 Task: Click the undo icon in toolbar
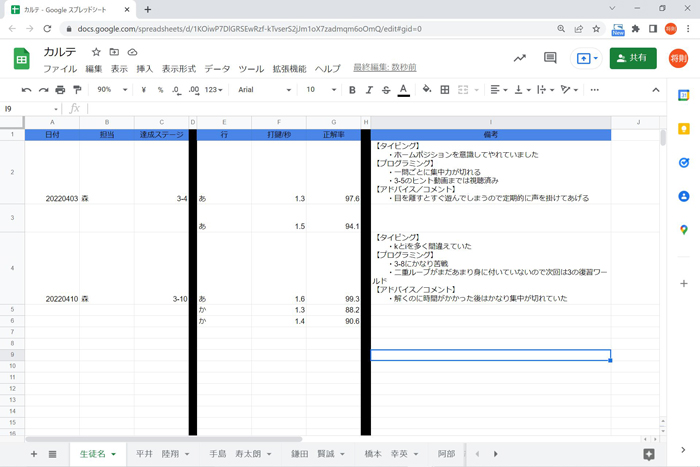[26, 90]
